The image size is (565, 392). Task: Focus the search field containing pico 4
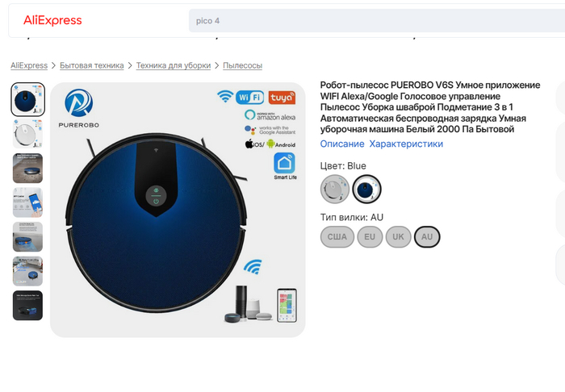377,20
